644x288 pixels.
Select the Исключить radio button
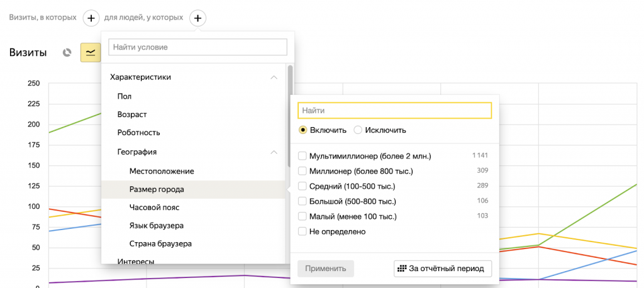tap(358, 130)
